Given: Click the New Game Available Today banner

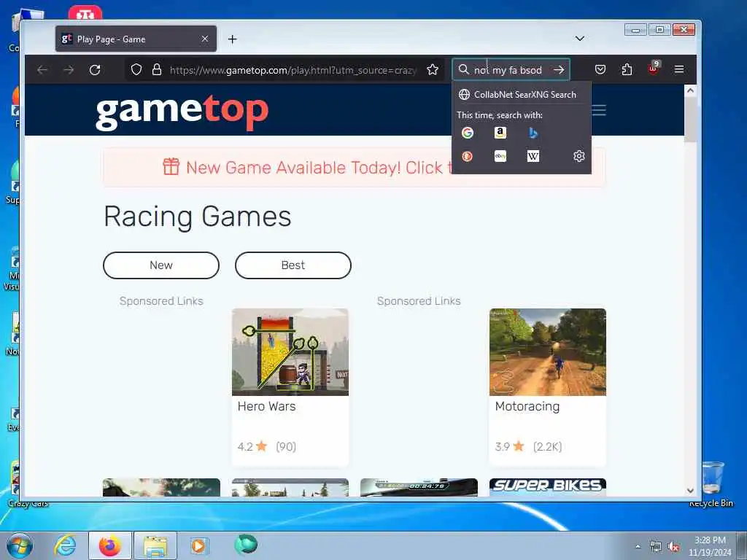Looking at the screenshot, I should pyautogui.click(x=354, y=167).
